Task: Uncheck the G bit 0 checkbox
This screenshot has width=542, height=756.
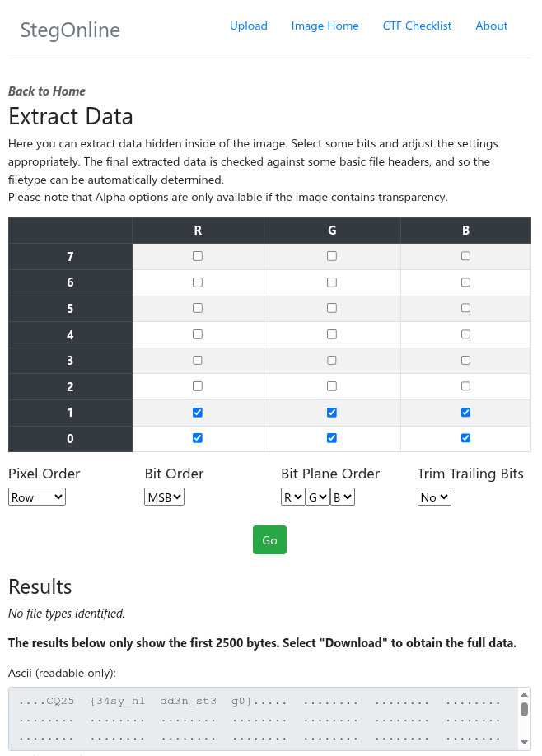Action: click(x=332, y=438)
